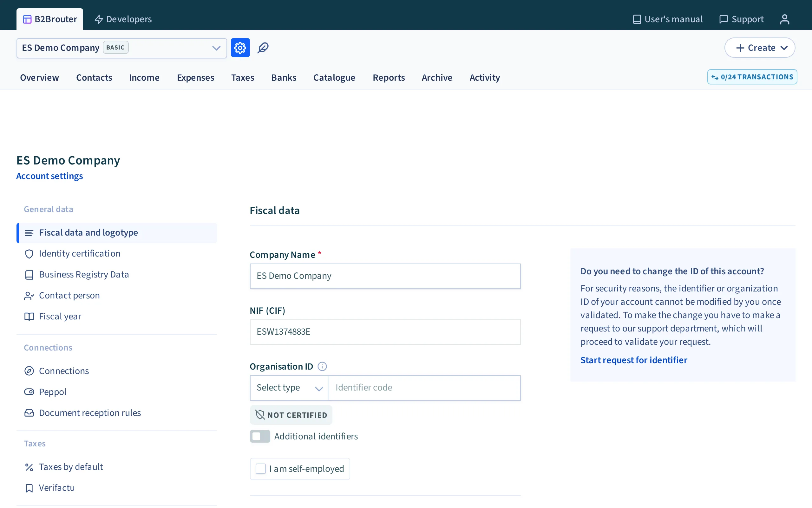Image resolution: width=812 pixels, height=508 pixels.
Task: Click the BASIC plan badge
Action: 115,47
